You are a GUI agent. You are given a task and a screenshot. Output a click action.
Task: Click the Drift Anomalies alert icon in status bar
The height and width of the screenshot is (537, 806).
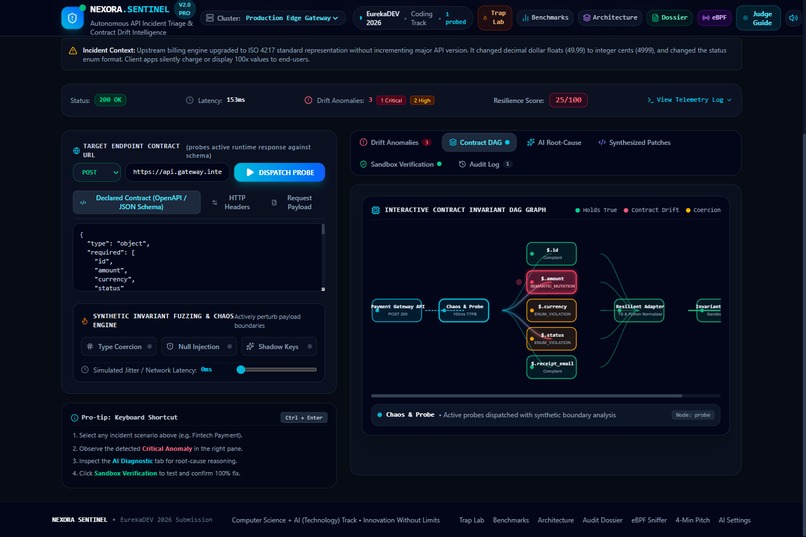[308, 100]
